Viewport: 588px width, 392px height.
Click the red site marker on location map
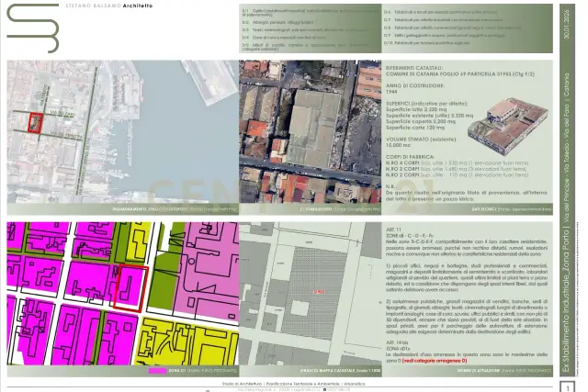(x=36, y=122)
